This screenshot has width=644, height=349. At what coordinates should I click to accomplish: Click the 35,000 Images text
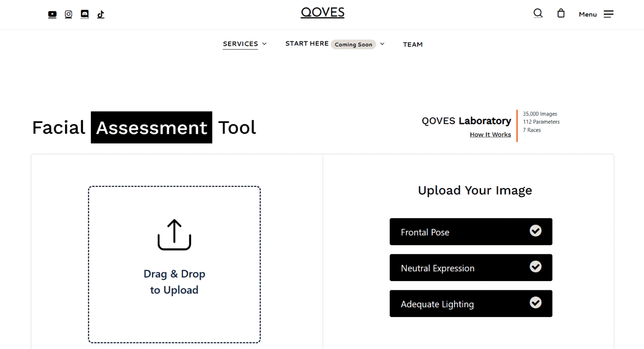click(x=540, y=114)
